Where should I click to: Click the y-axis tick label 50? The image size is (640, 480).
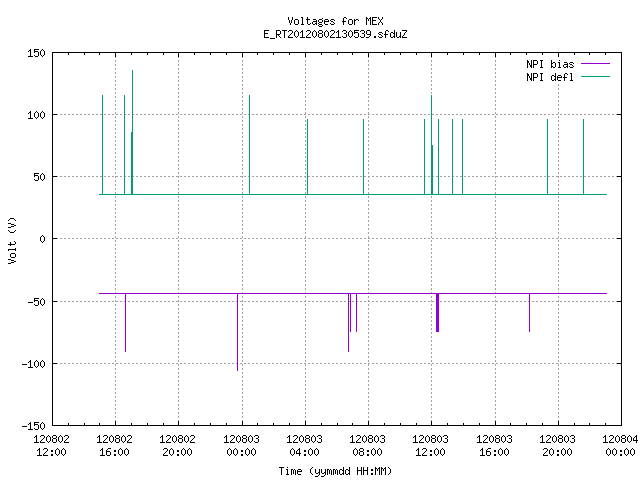(39, 177)
